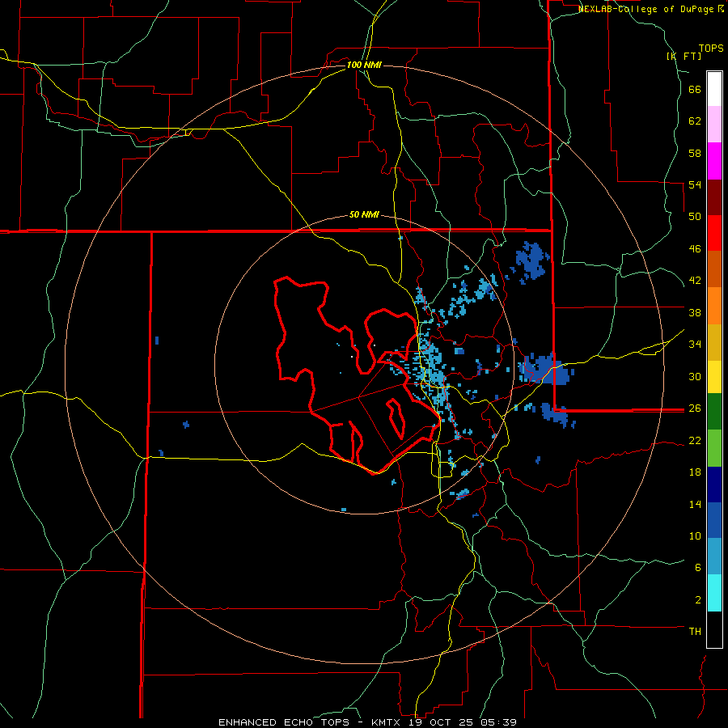Click the 'TOPS' legend title
728x728 pixels.
click(x=711, y=49)
